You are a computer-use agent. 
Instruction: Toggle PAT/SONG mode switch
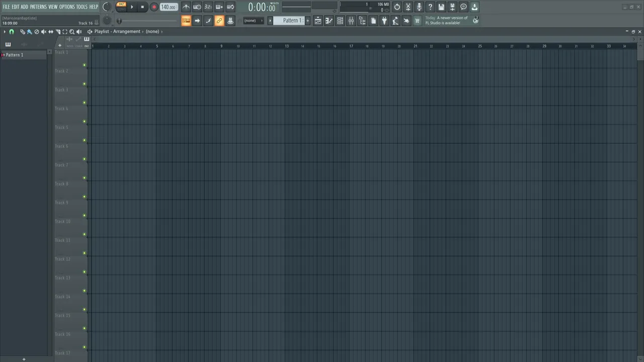pos(121,7)
